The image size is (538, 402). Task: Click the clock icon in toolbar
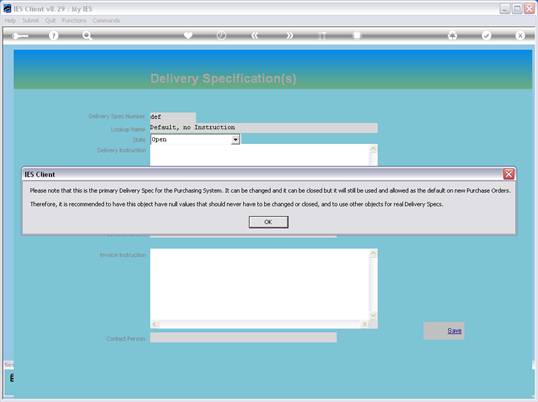(221, 35)
